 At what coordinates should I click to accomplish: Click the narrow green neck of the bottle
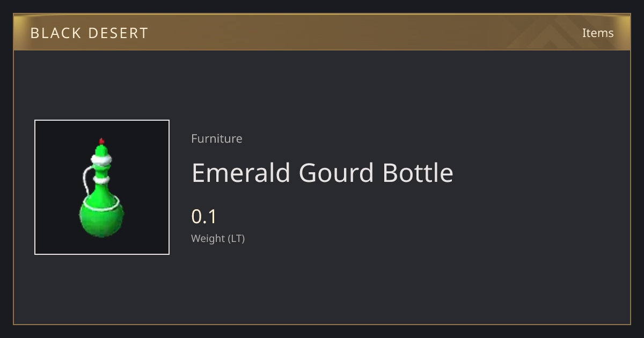[101, 170]
